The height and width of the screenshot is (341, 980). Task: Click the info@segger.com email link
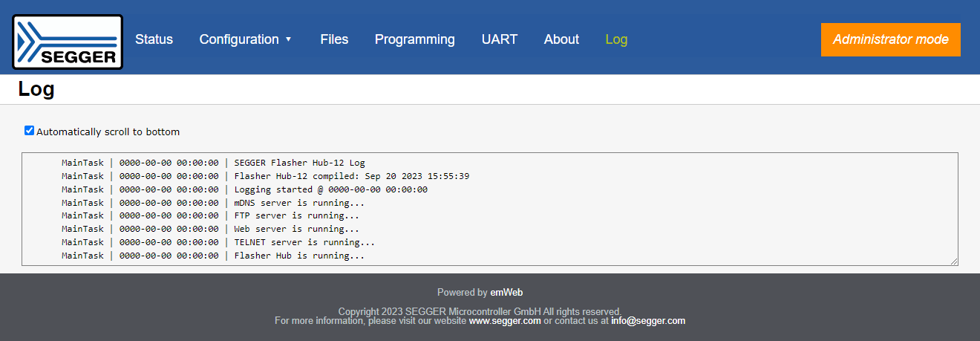click(x=647, y=321)
